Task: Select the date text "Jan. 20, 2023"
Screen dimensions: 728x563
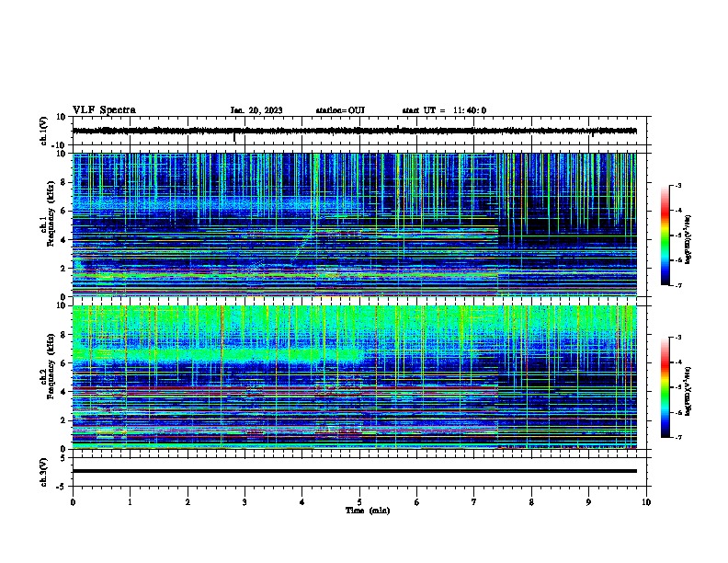Action: point(256,110)
